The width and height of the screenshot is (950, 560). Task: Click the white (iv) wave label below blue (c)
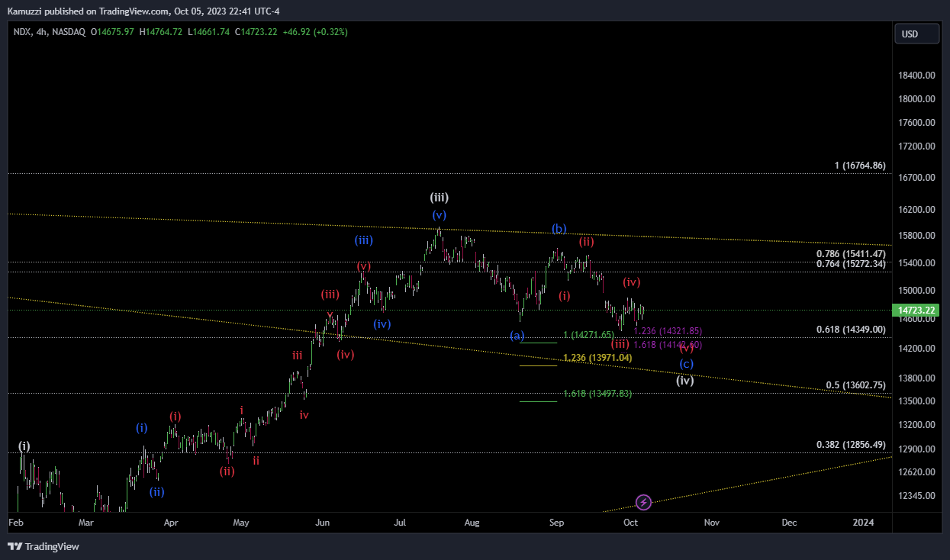(x=685, y=381)
